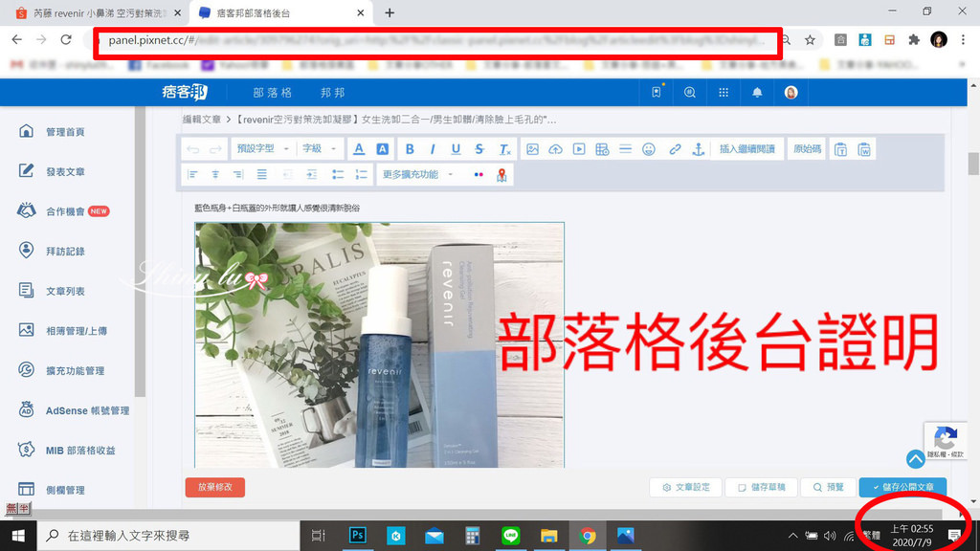980x551 pixels.
Task: Paste as plain text
Action: (x=840, y=149)
